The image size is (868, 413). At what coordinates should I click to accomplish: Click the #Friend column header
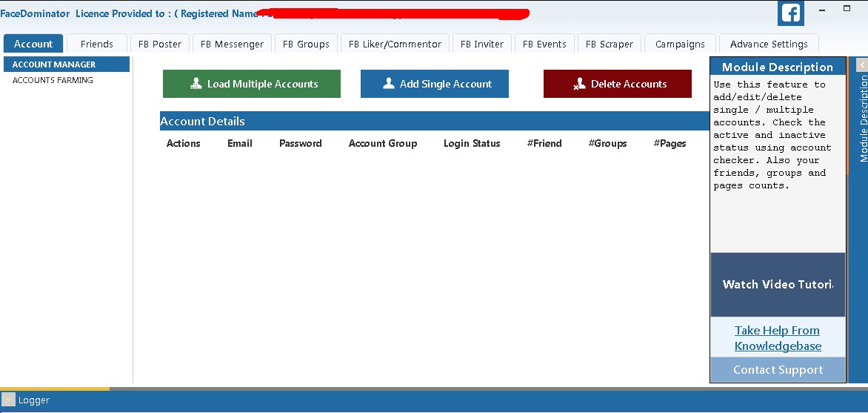pyautogui.click(x=544, y=144)
